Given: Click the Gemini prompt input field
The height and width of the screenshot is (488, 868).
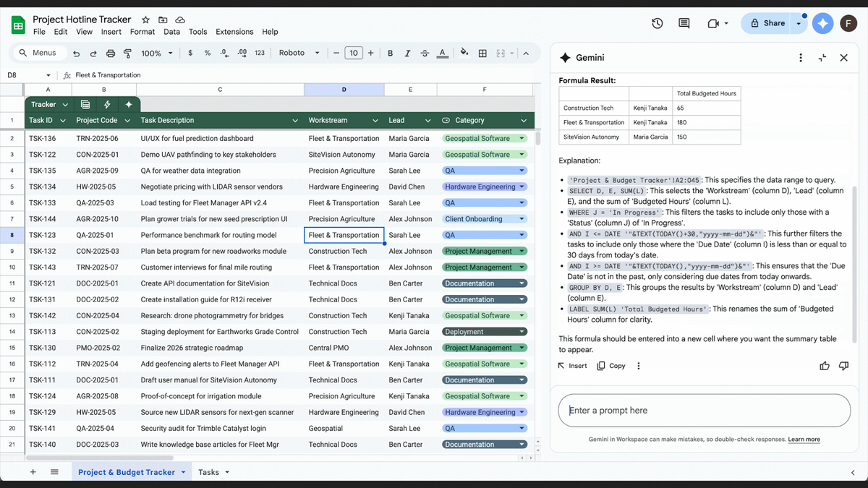Looking at the screenshot, I should 702,410.
